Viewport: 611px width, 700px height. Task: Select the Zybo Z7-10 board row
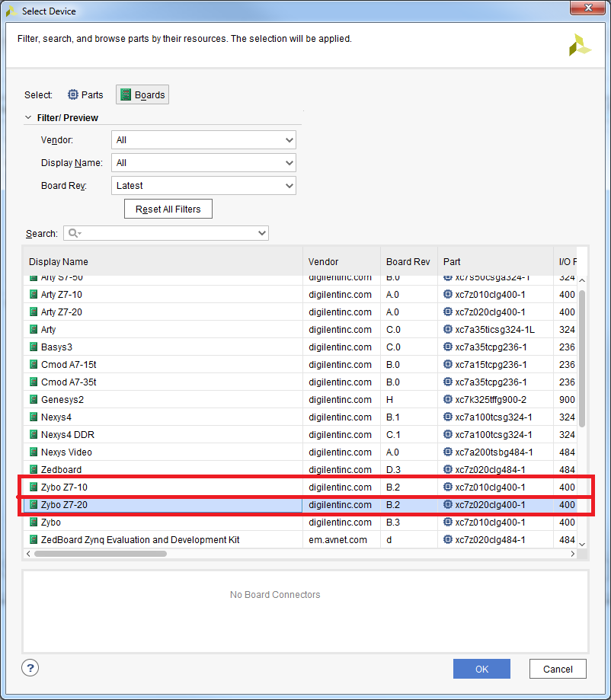[x=299, y=487]
